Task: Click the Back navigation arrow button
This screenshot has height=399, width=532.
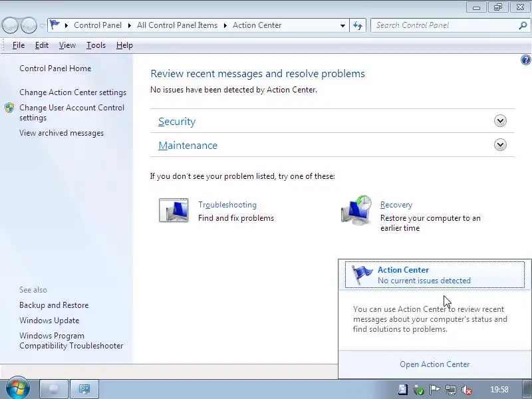Action: (10, 25)
